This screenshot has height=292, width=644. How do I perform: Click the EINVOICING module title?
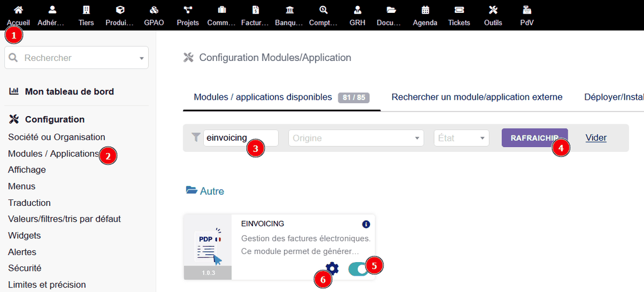[263, 224]
